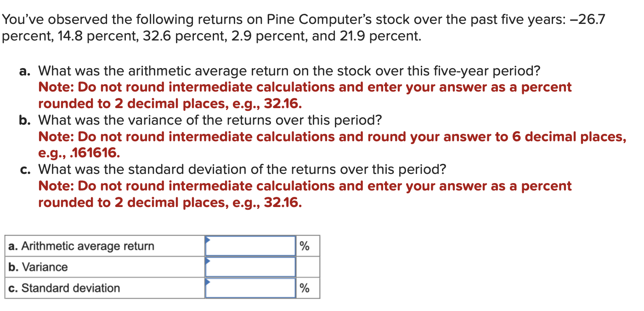
Task: Select the percent sign next to Arithmetic average return
Action: 305,247
